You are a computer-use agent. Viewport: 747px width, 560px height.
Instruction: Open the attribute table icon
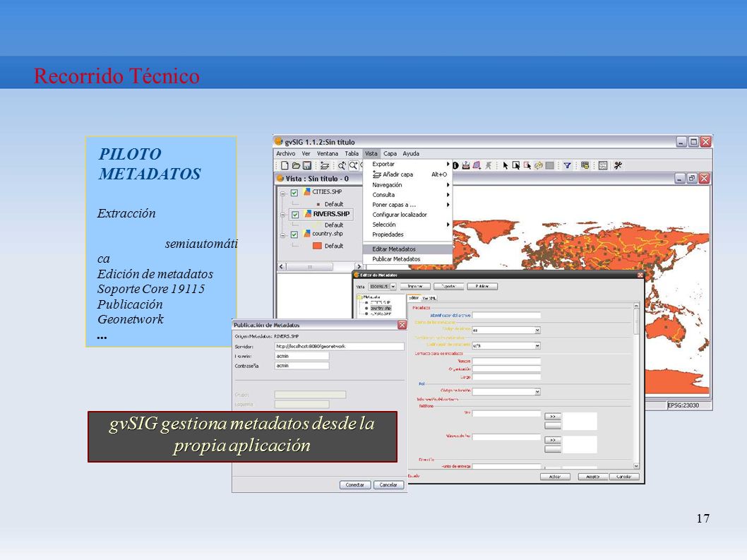pyautogui.click(x=585, y=165)
